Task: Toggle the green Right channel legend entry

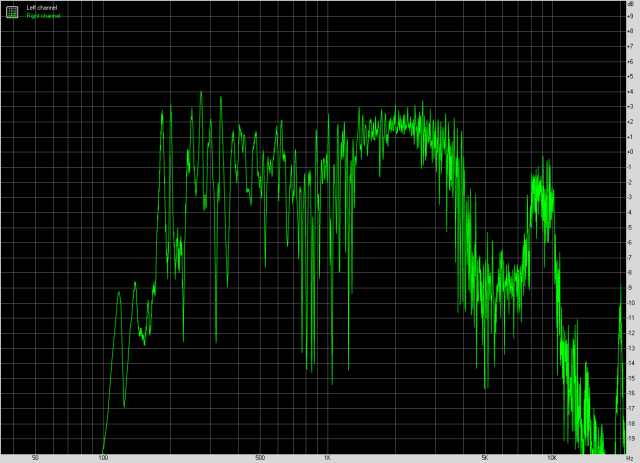Action: pos(43,15)
